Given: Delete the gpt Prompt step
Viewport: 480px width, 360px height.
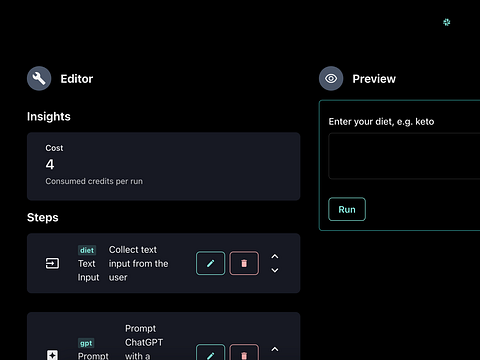Looking at the screenshot, I should coord(244,352).
